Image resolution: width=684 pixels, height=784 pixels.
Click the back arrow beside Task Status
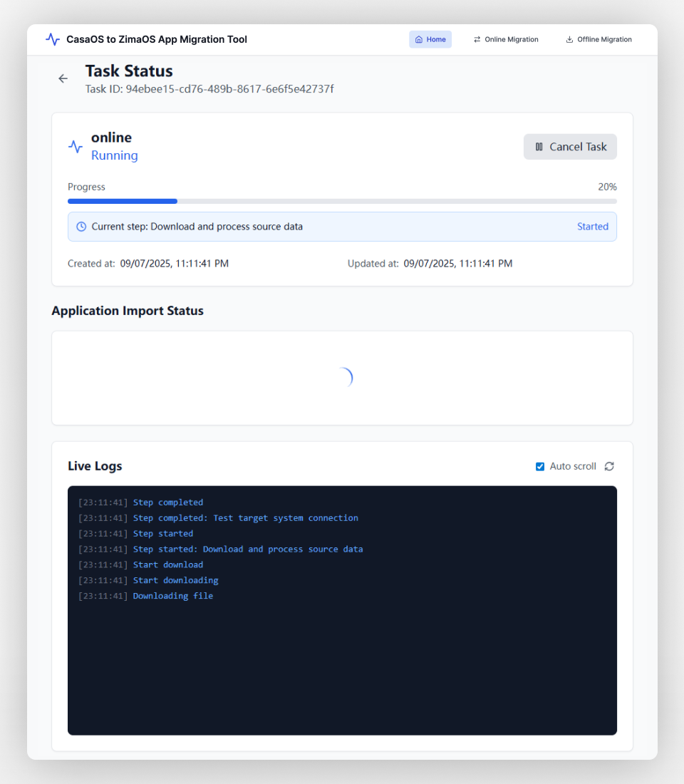[63, 78]
